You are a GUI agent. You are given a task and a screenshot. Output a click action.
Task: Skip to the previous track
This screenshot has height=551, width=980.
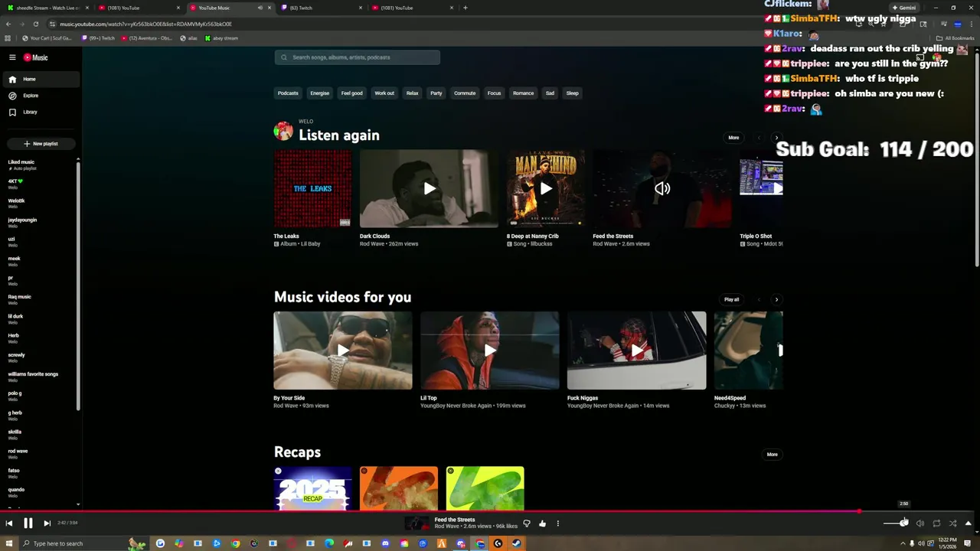coord(8,523)
